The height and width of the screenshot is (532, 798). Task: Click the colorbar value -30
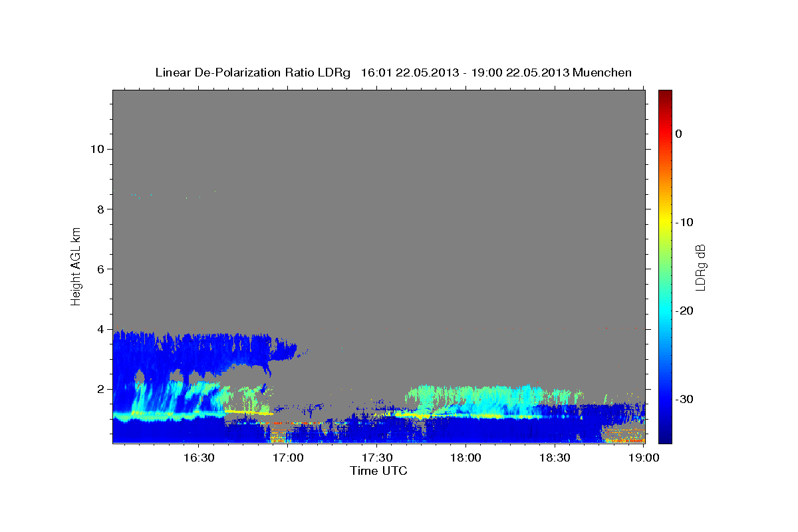(684, 399)
